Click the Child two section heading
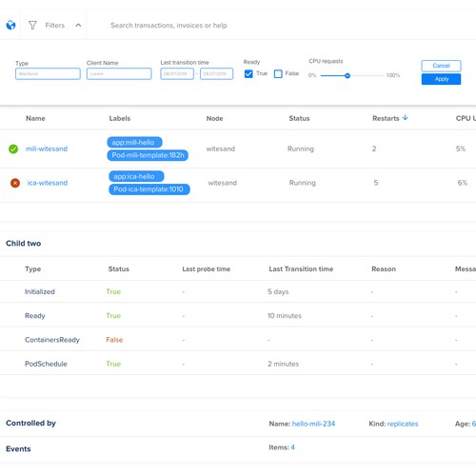 tap(24, 244)
